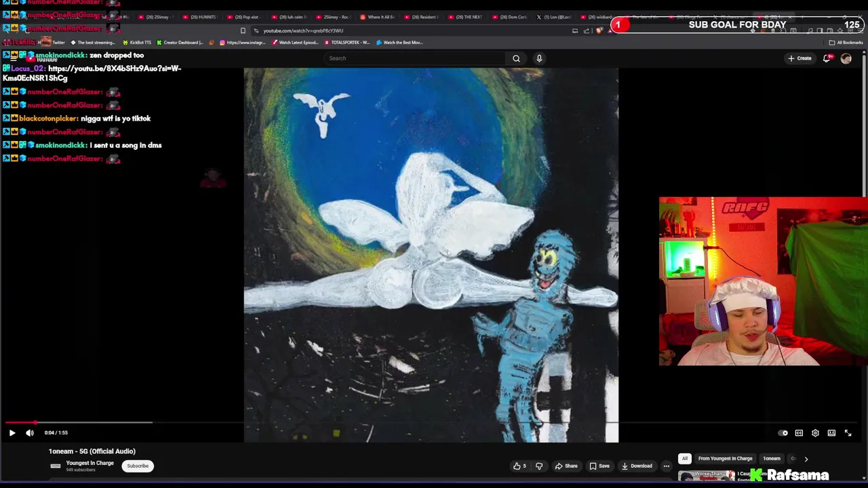Screen dimensions: 868x488
Task: Search with voice microphone icon
Action: pos(539,58)
